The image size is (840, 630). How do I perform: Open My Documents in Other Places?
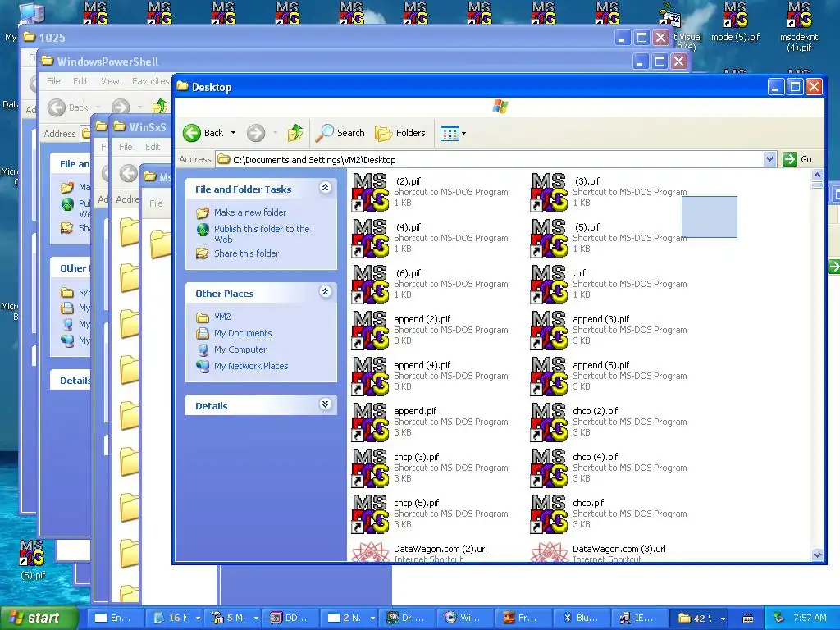click(243, 333)
